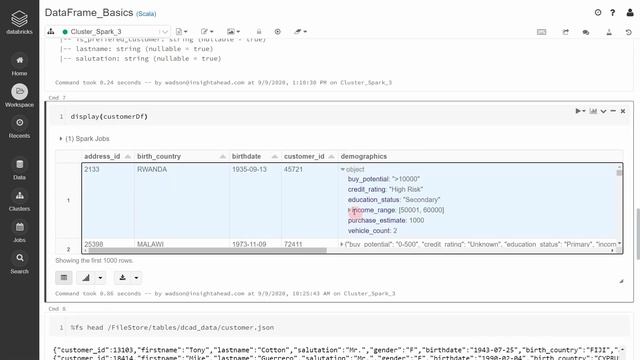Open Recents from the sidebar
This screenshot has height=360, width=640.
[19, 128]
